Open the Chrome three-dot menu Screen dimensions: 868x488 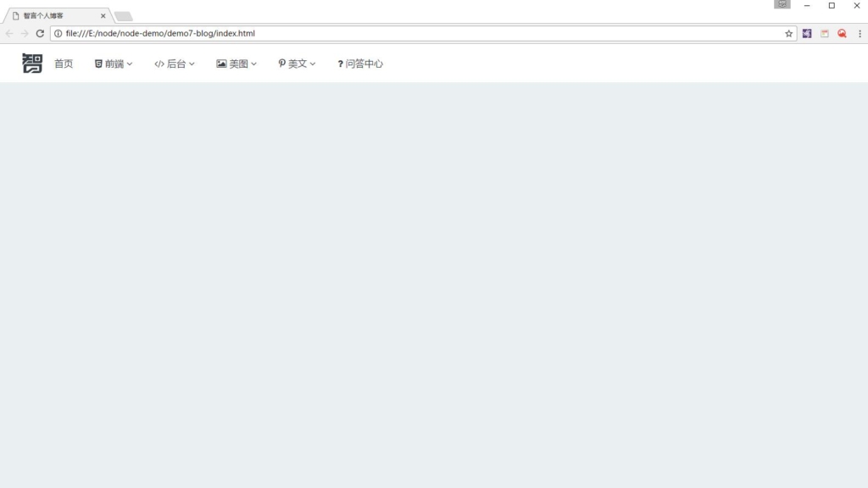860,33
